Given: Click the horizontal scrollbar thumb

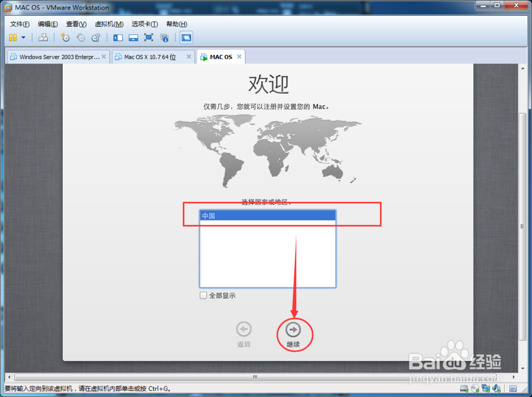Looking at the screenshot, I should (x=255, y=377).
